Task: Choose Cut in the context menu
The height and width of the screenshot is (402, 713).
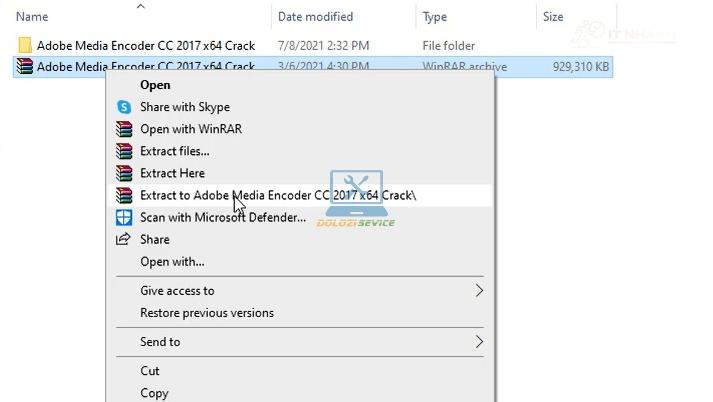Action: click(150, 371)
